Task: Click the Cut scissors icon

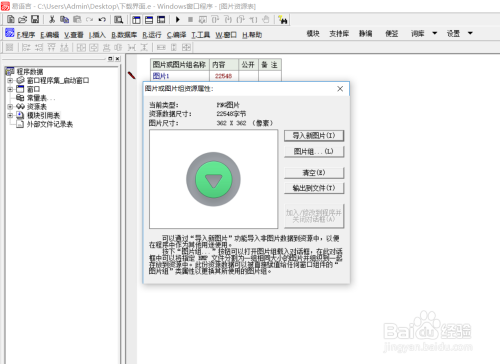Action: coord(52,20)
